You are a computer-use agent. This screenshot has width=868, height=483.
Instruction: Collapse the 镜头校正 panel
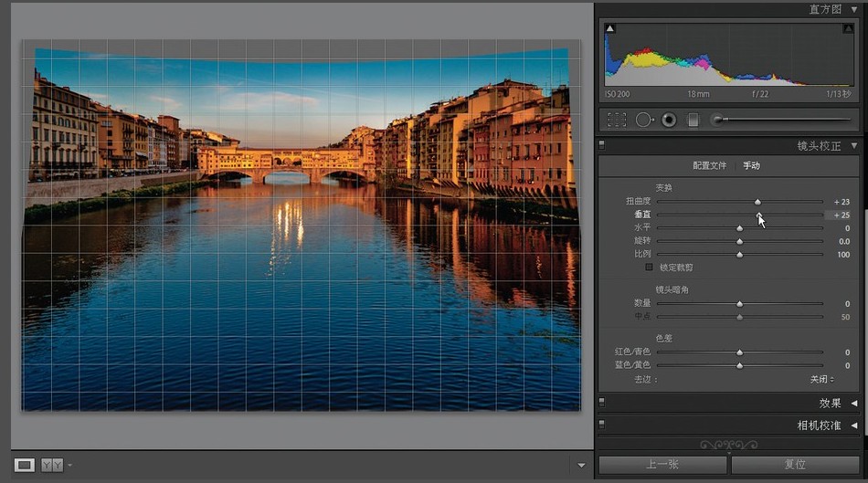coord(854,146)
